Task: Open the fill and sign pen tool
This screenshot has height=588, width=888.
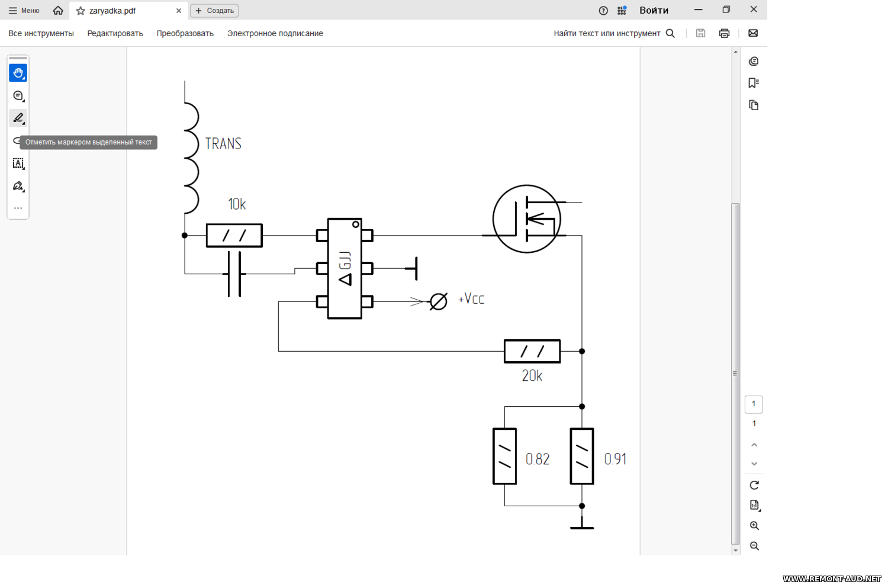Action: coord(18,187)
